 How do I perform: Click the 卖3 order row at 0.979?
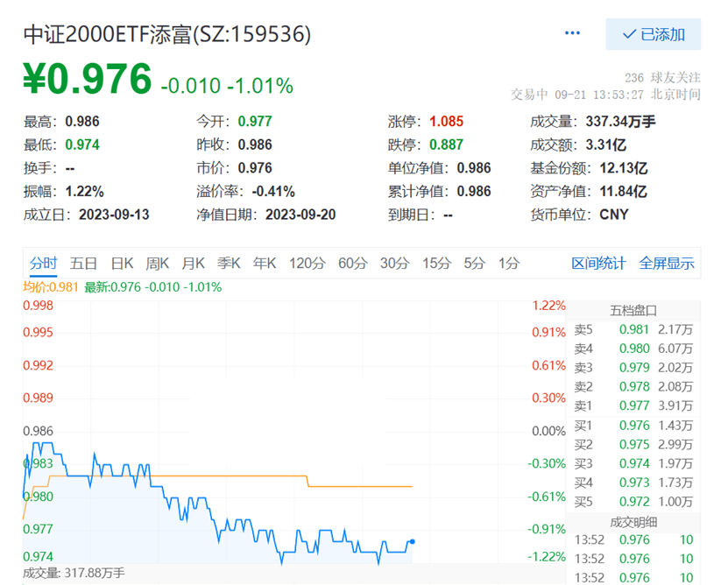click(x=633, y=368)
